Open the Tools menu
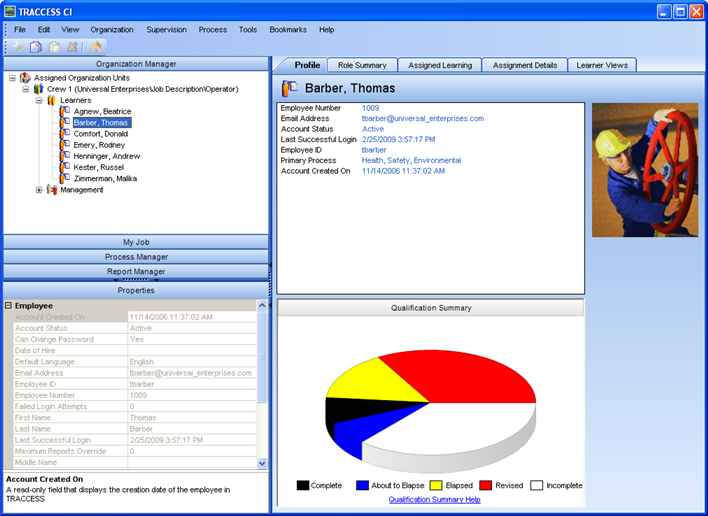Image resolution: width=708 pixels, height=516 pixels. (x=248, y=30)
